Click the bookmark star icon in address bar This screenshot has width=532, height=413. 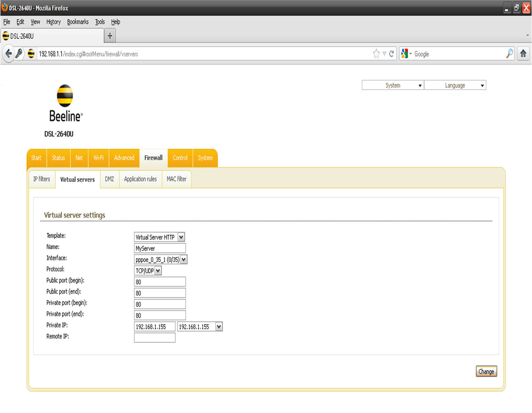(376, 54)
